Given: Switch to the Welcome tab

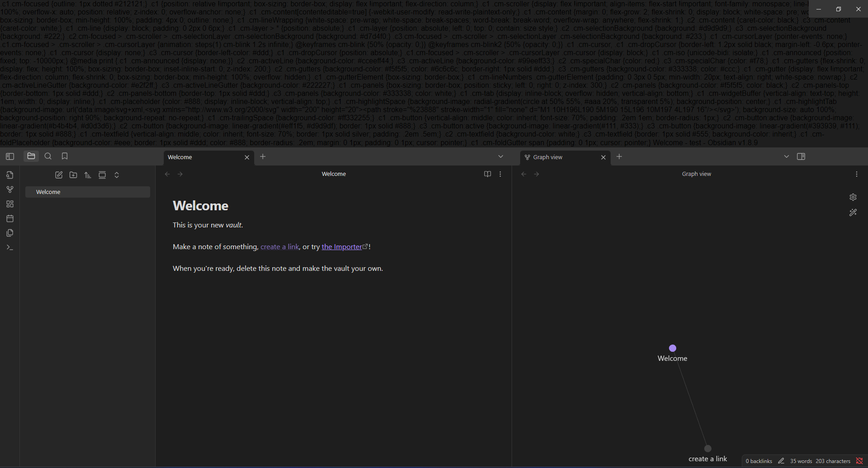Looking at the screenshot, I should pos(204,157).
